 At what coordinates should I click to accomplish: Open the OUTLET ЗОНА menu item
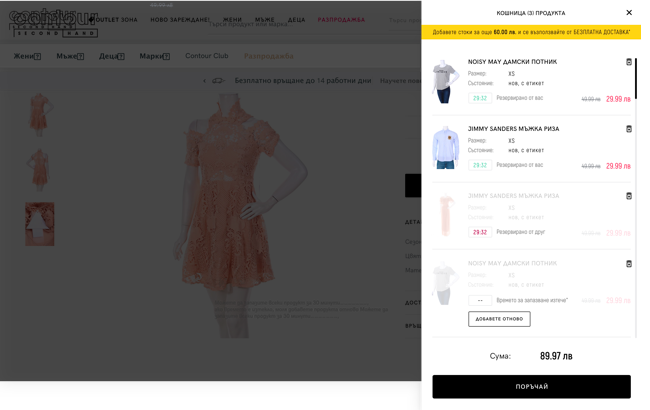[116, 19]
